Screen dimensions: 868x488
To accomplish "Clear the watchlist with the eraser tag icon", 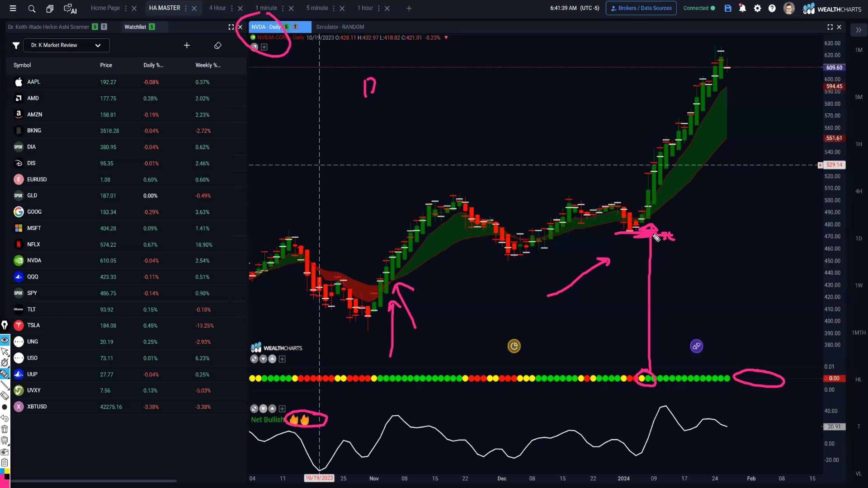I will 217,45.
